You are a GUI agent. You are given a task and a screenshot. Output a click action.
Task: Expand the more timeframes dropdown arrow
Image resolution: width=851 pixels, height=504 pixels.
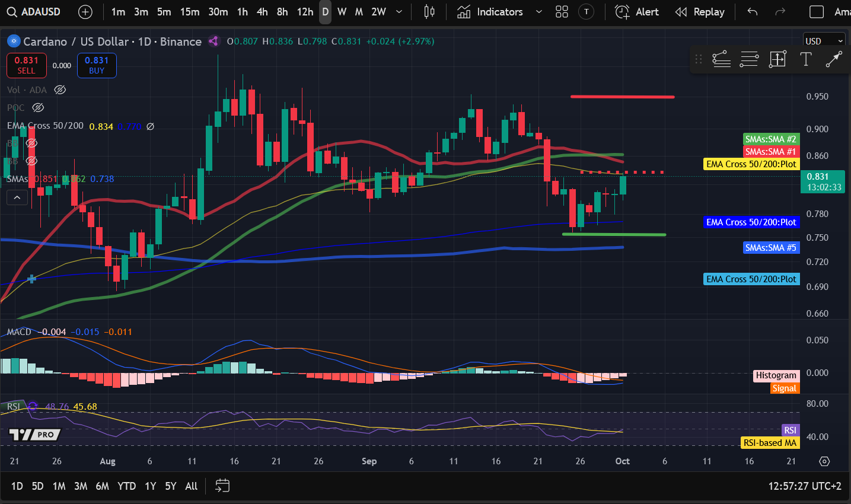tap(399, 12)
